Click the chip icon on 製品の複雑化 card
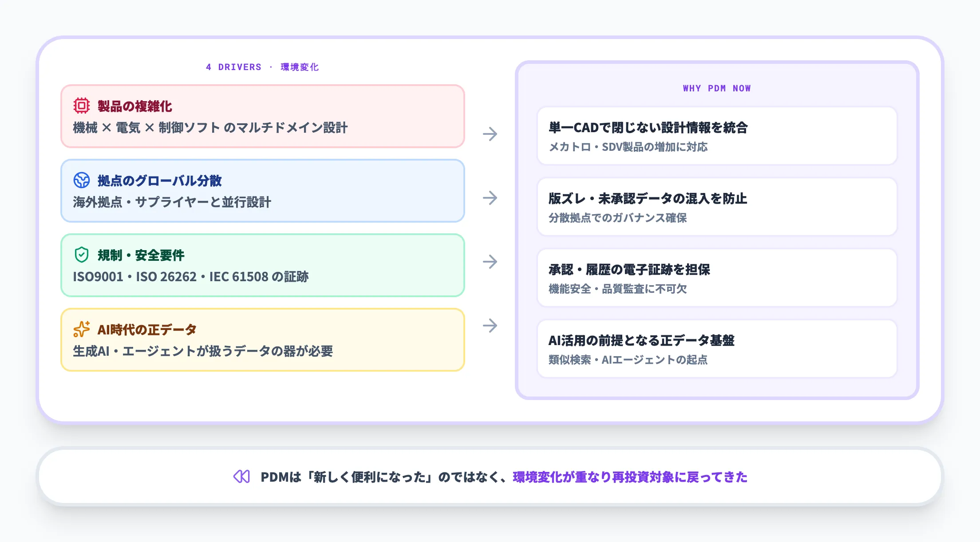Viewport: 980px width, 542px height. (82, 106)
